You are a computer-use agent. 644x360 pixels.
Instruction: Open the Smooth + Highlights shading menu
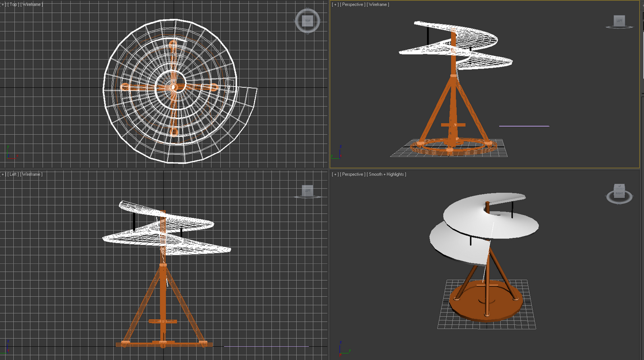(x=386, y=174)
